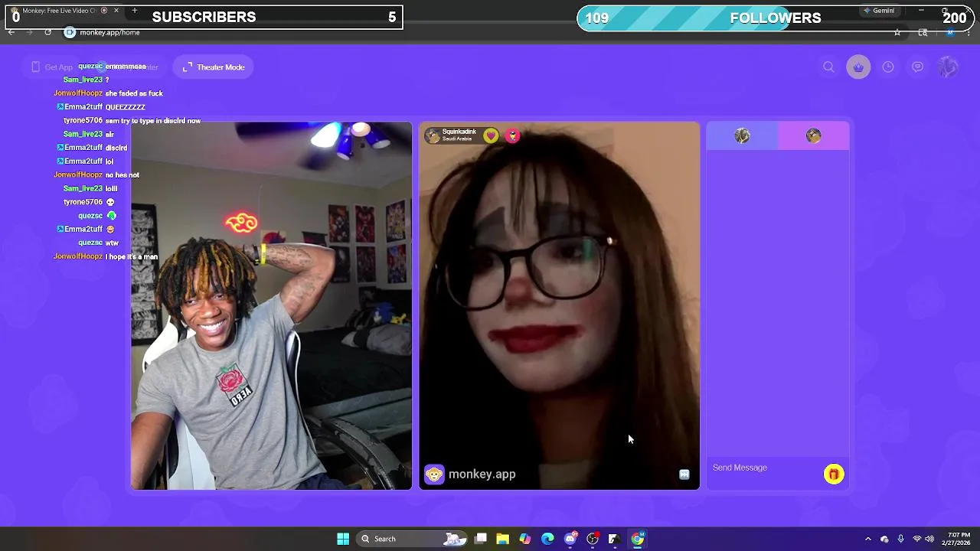Click the microphone icon in system tray
Screen dimensions: 980x551
[x=900, y=539]
